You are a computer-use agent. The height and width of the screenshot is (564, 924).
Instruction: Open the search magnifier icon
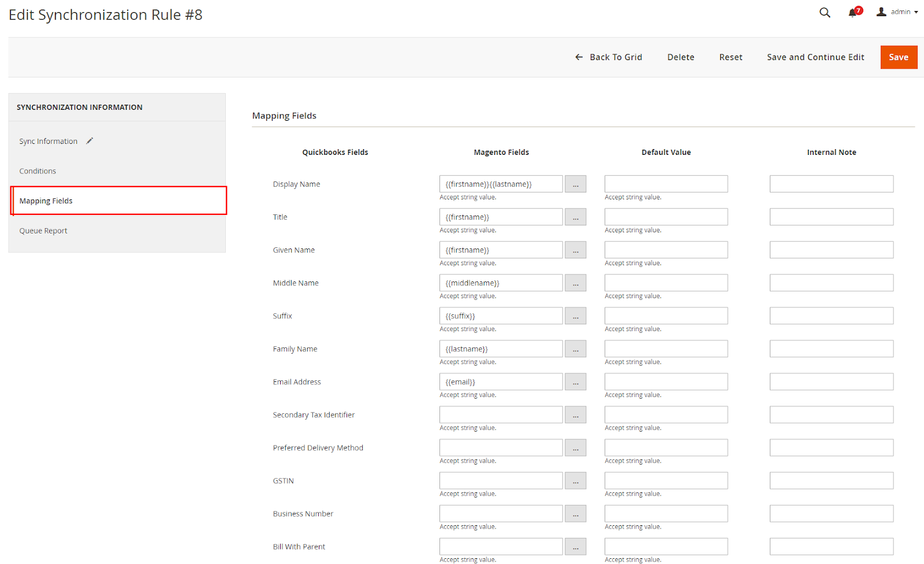825,13
